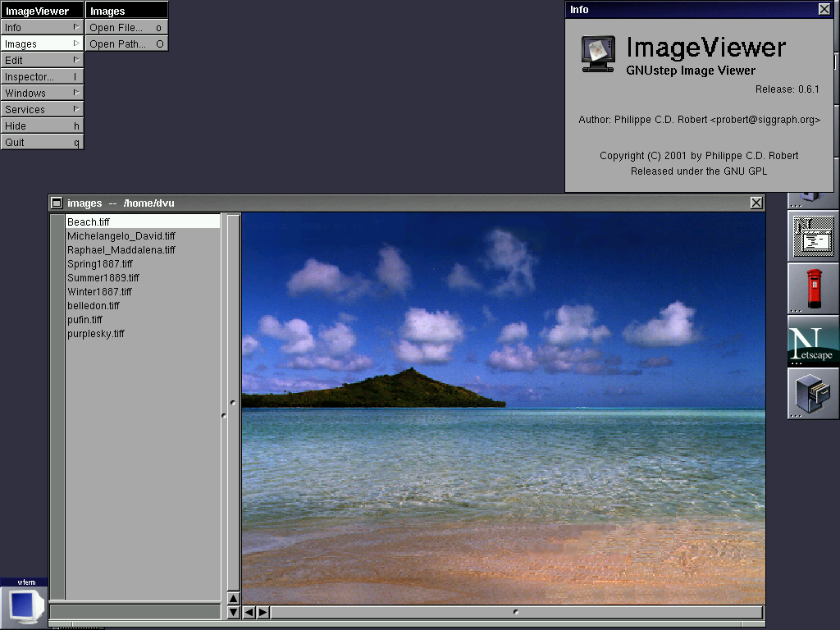Open the wterm terminal icon

tap(24, 604)
